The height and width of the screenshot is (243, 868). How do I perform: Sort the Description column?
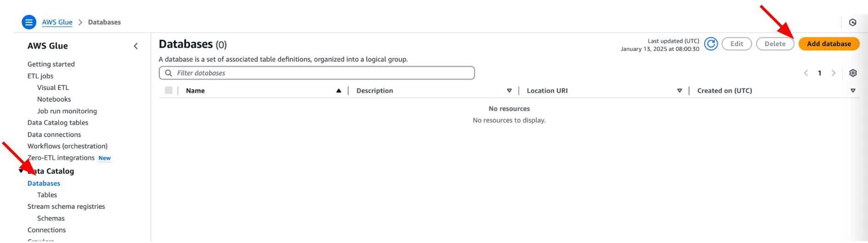coord(509,91)
